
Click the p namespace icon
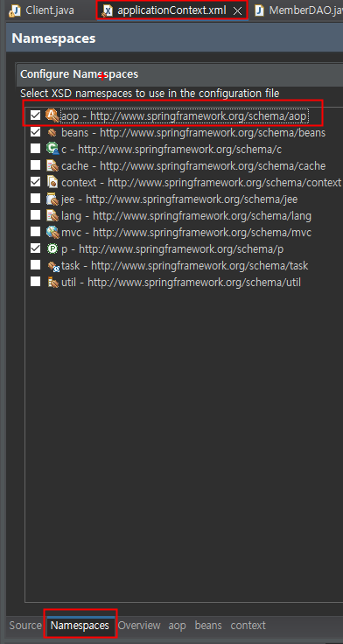tap(52, 248)
